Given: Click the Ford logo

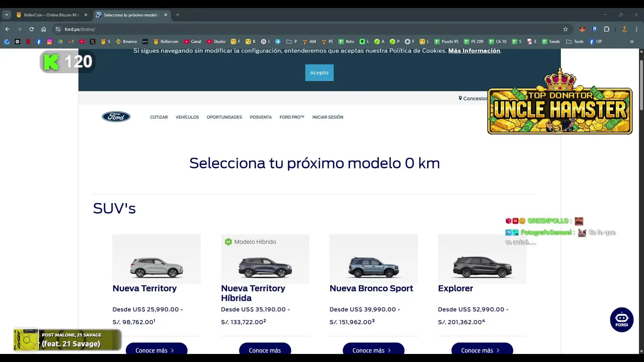Looking at the screenshot, I should pyautogui.click(x=116, y=117).
